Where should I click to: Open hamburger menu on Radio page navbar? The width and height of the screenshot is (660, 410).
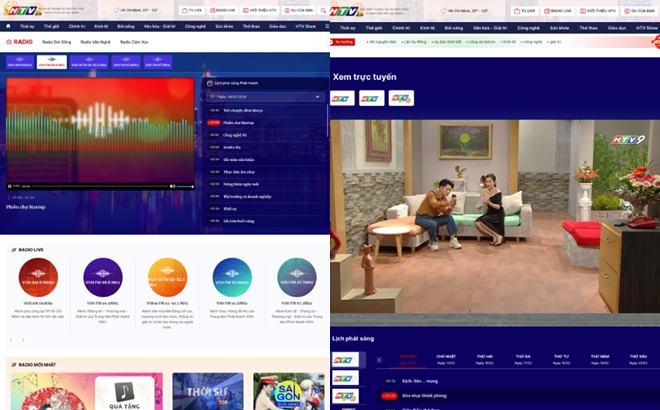[327, 26]
